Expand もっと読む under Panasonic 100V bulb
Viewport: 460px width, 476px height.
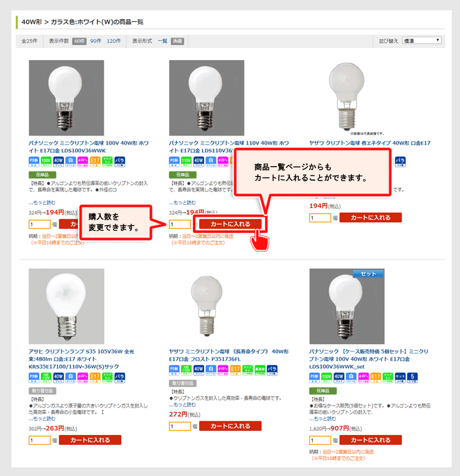pyautogui.click(x=42, y=202)
